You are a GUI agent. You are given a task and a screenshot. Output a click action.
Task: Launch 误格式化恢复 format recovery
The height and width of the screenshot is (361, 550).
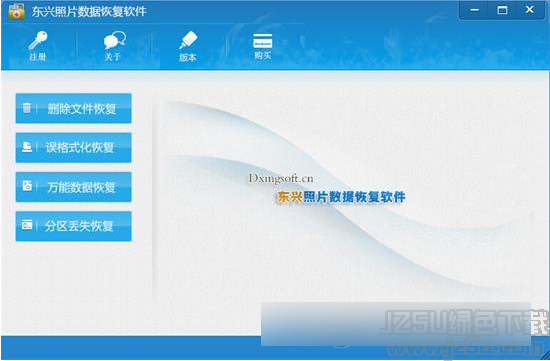(x=74, y=148)
